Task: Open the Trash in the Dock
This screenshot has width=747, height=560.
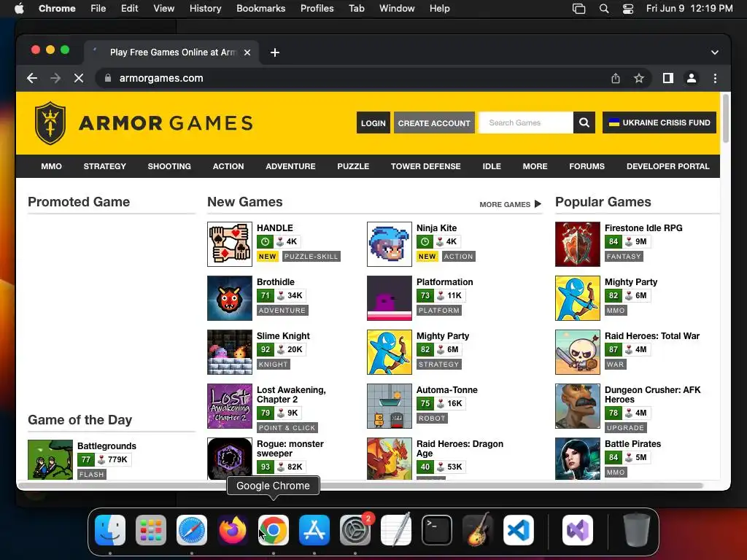Action: (x=636, y=530)
